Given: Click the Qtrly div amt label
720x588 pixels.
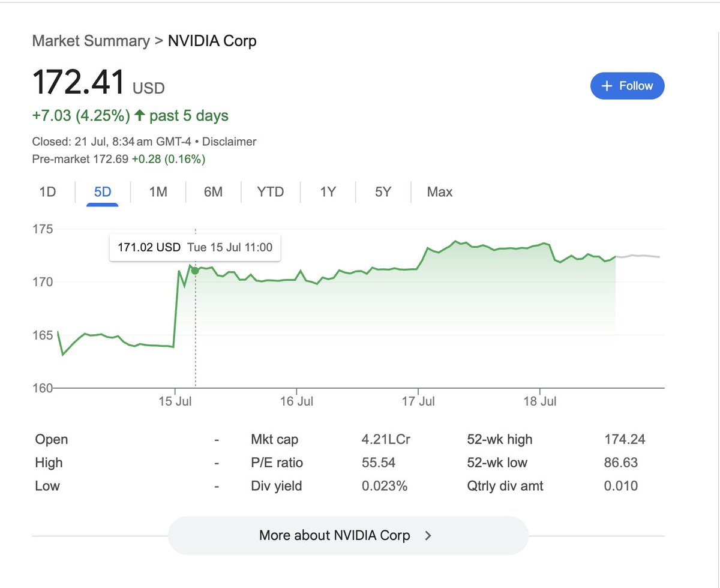Looking at the screenshot, I should pyautogui.click(x=505, y=487).
